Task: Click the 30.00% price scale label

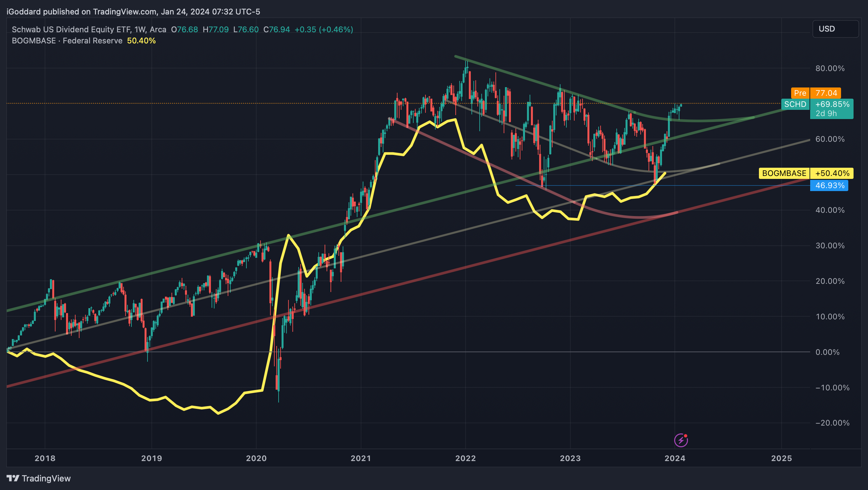Action: click(830, 246)
